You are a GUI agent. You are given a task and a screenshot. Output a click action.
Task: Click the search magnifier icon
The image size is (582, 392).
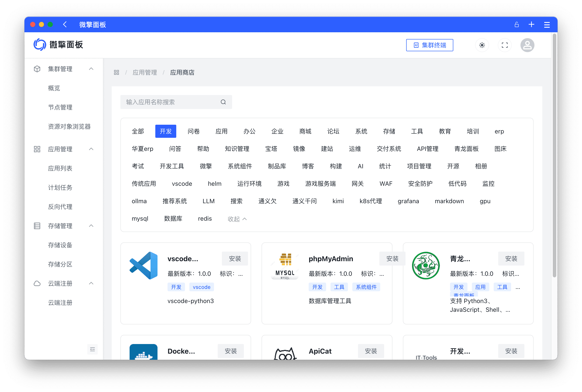(223, 102)
